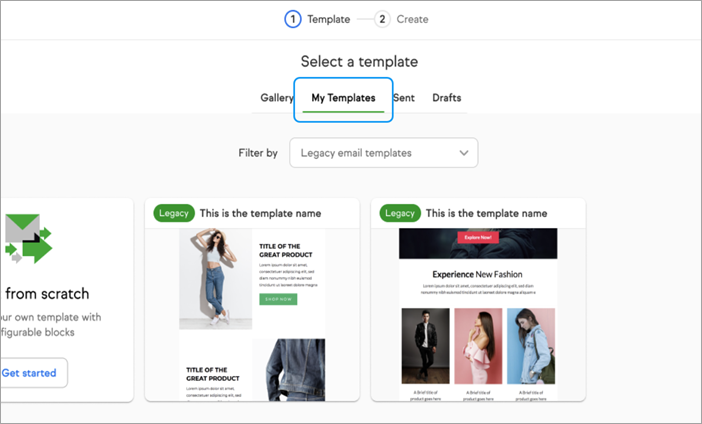This screenshot has width=702, height=424.
Task: Click the woman in denim jacket photo
Action: coord(531,346)
